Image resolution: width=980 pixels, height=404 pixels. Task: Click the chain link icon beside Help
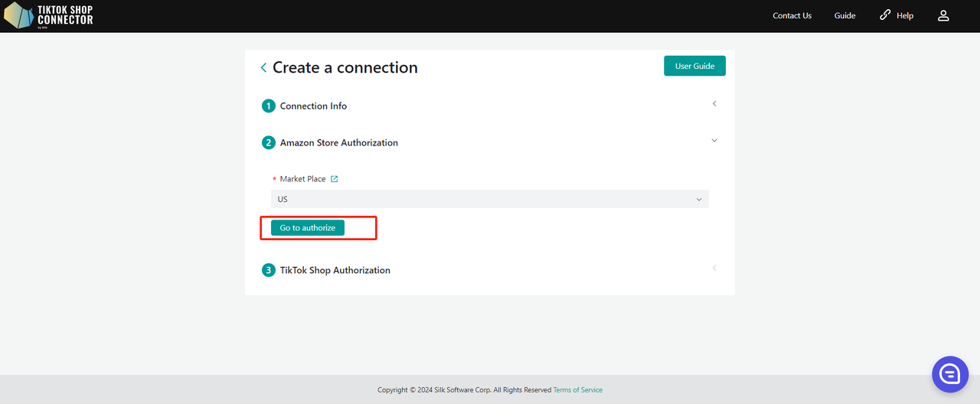885,15
